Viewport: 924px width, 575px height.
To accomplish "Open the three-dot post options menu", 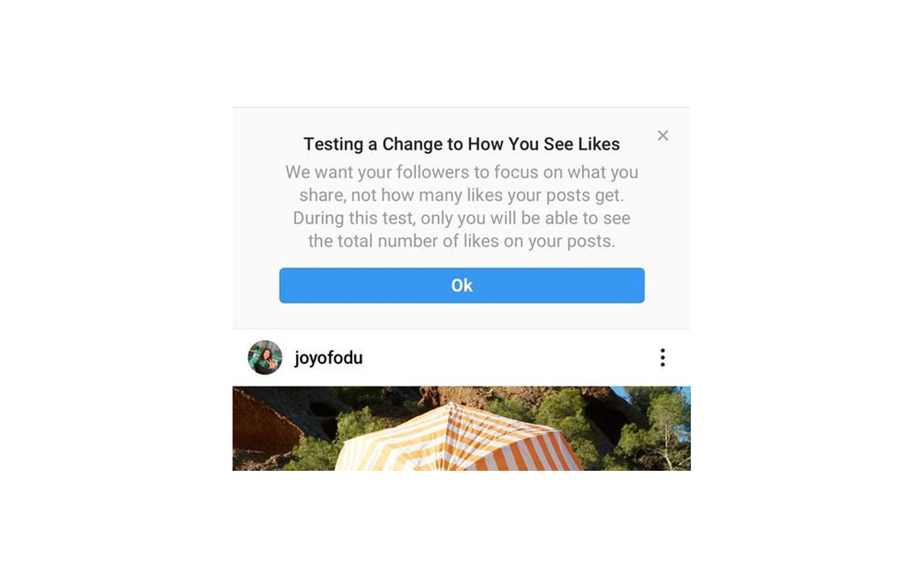I will pos(663,358).
